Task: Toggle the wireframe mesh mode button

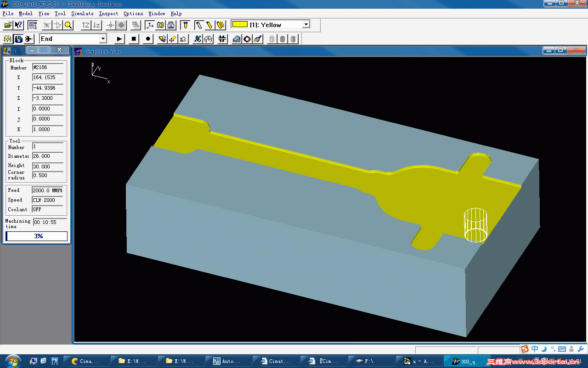Action: 8,39
